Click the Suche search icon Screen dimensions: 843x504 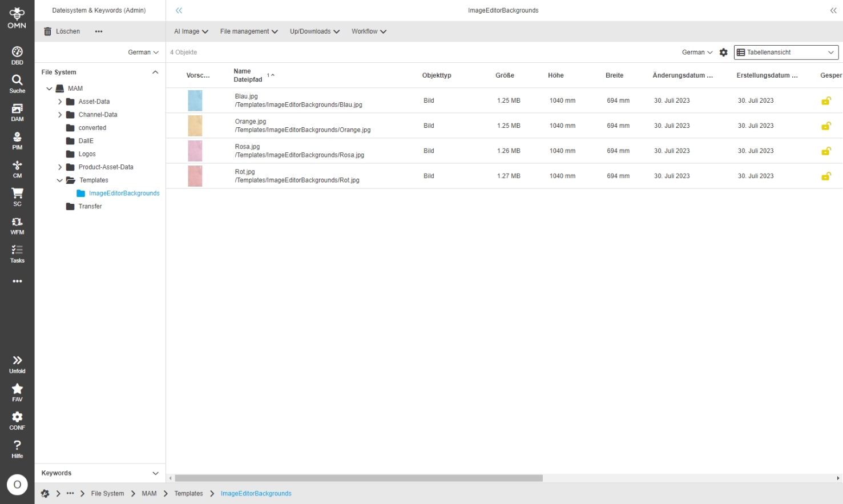coord(17,83)
